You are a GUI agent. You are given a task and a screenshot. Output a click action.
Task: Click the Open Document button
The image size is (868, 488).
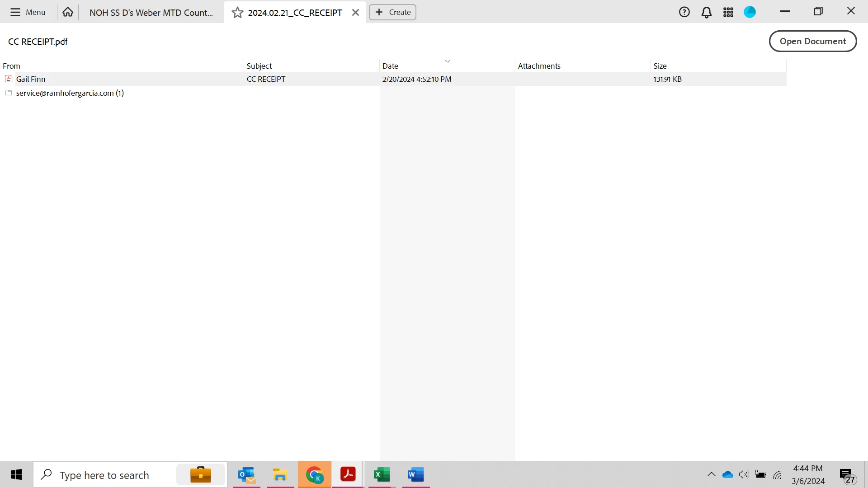[x=812, y=41]
